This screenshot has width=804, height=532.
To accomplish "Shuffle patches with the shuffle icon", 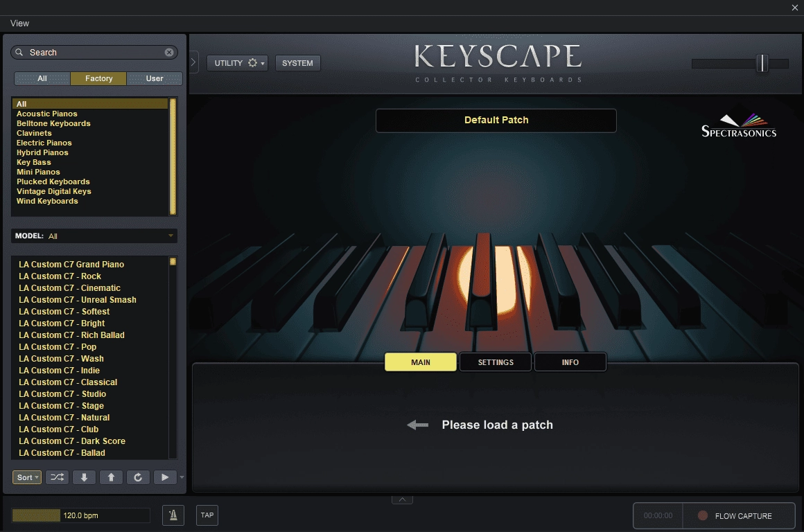I will [57, 477].
